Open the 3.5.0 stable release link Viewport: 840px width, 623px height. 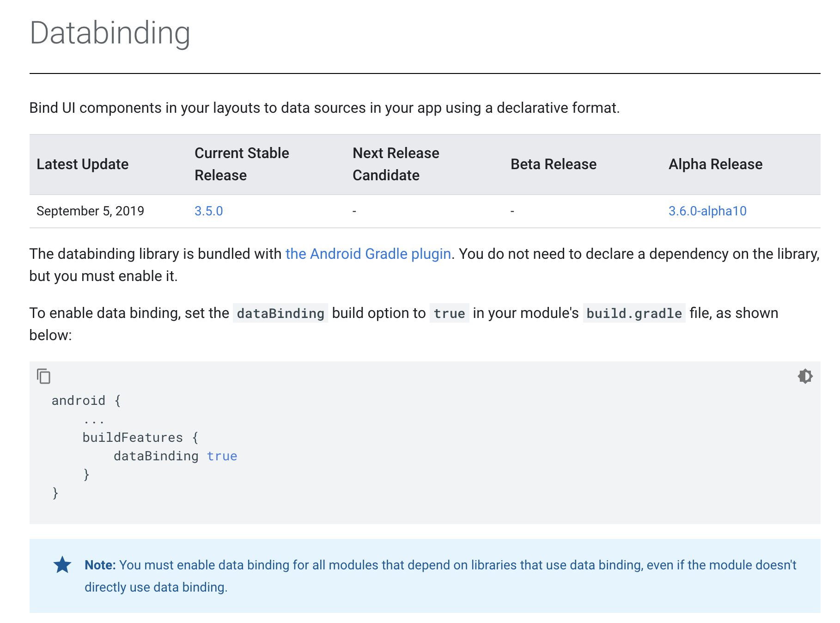[x=208, y=211]
